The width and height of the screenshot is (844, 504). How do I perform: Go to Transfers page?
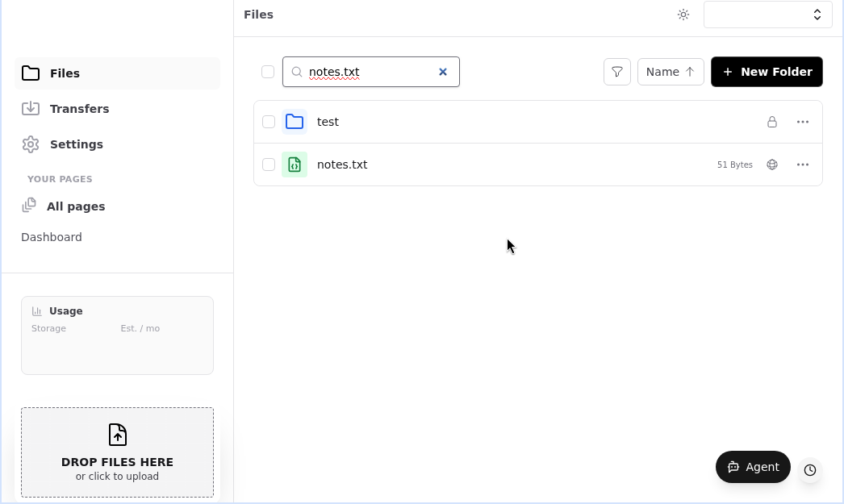(117, 109)
